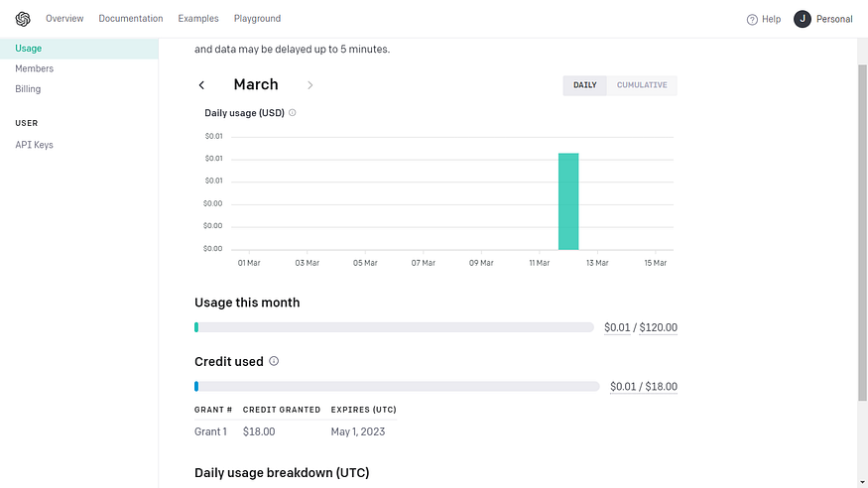
Task: Open the Playground nav item
Action: [257, 18]
